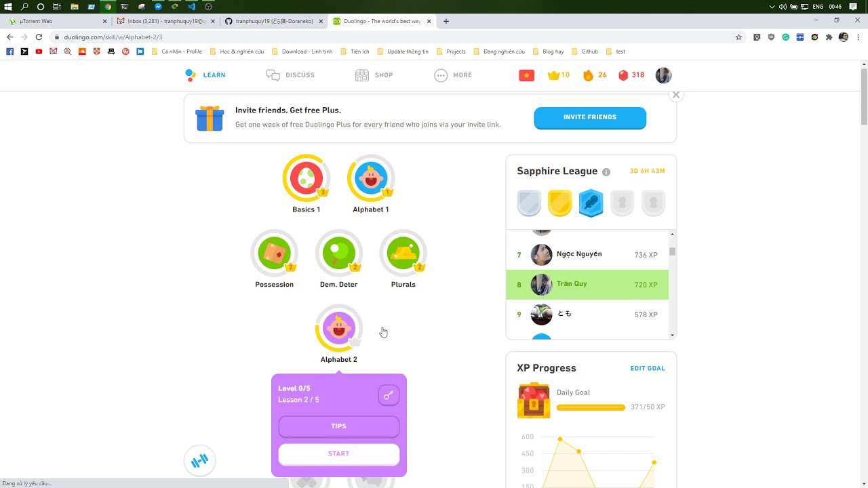Click the SoundCloud bookmark icon
This screenshot has width=868, height=488.
(82, 52)
